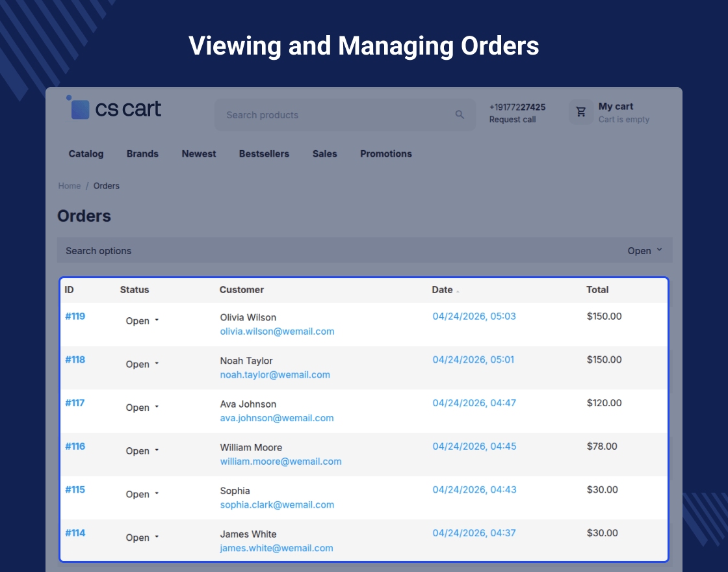The image size is (728, 572).
Task: Click total $78.00 for order #116
Action: coord(602,446)
